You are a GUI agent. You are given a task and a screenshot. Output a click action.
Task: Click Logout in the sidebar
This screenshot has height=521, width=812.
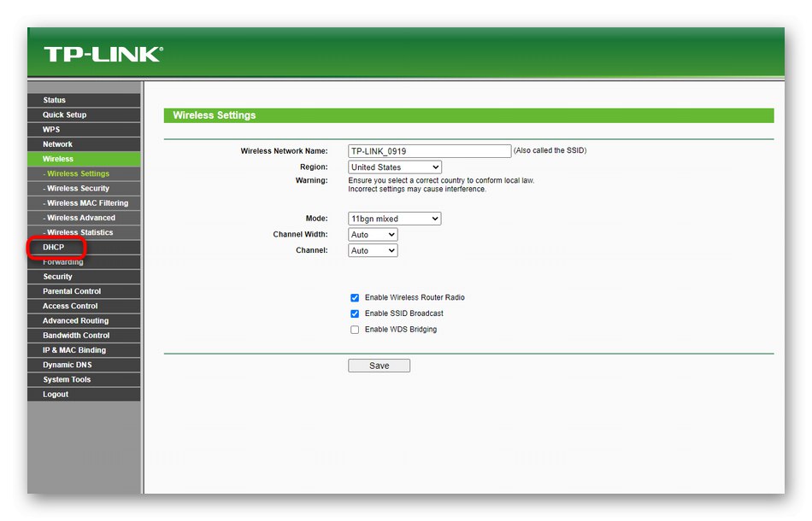[84, 395]
